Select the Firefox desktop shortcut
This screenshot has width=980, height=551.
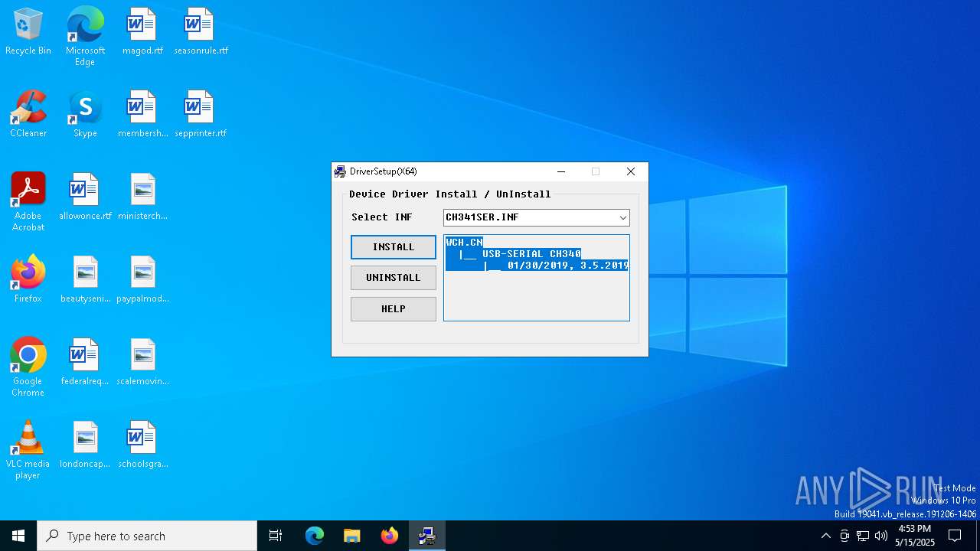[28, 280]
